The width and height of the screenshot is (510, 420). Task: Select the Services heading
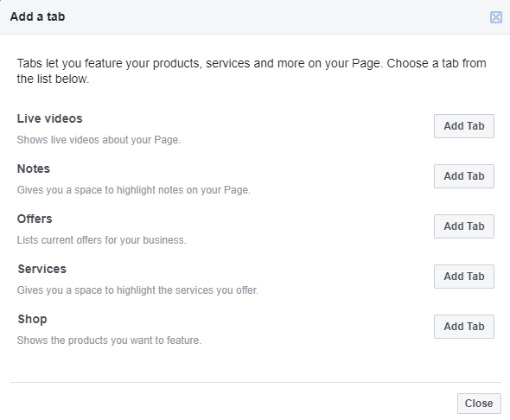(41, 269)
